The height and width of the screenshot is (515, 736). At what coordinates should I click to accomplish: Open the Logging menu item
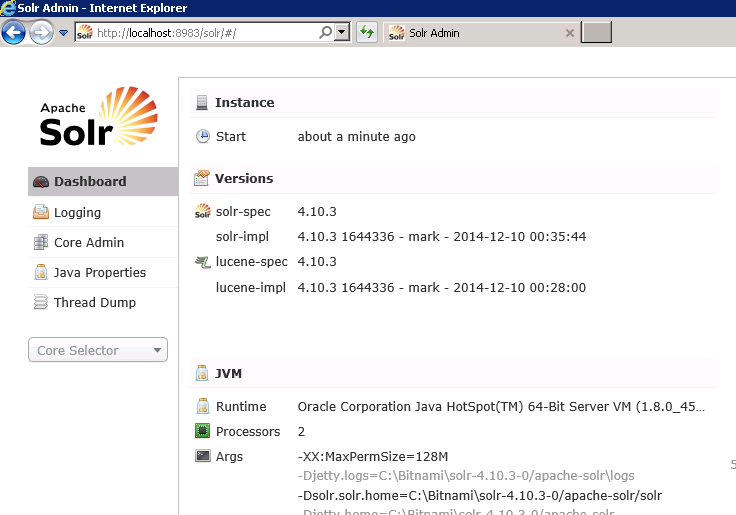tap(103, 212)
